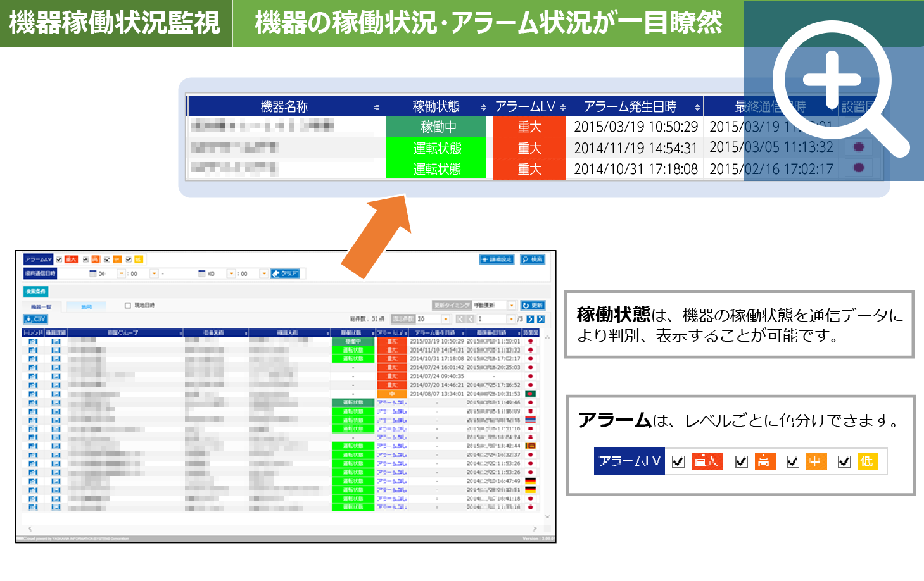This screenshot has width=924, height=581.
Task: Click orange 中 alarm cell in small table
Action: click(392, 394)
